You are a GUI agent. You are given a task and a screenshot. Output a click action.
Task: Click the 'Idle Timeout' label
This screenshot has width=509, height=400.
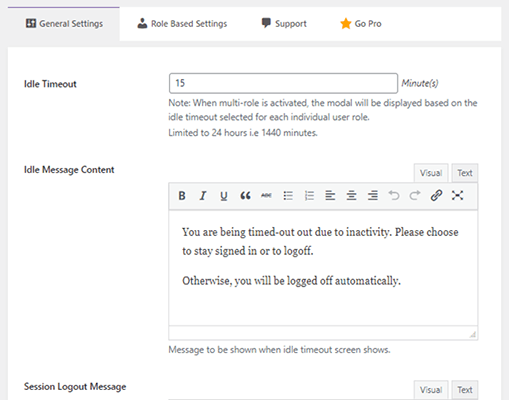click(50, 84)
